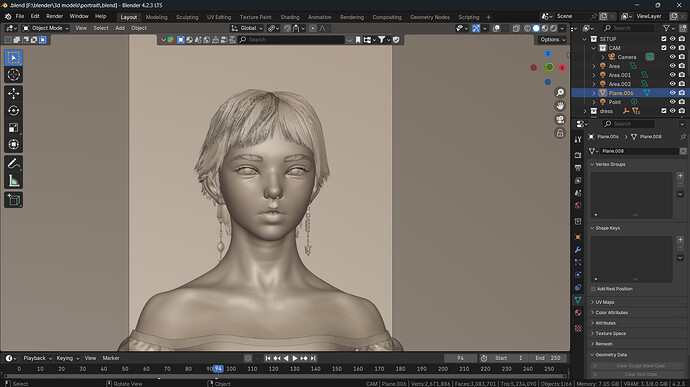Select the Add Cube tool

(14, 200)
